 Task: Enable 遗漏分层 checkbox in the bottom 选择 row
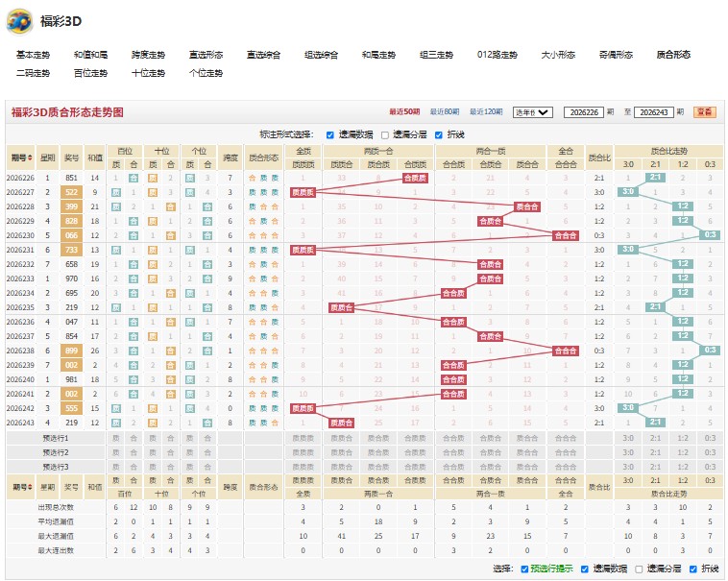pyautogui.click(x=639, y=569)
